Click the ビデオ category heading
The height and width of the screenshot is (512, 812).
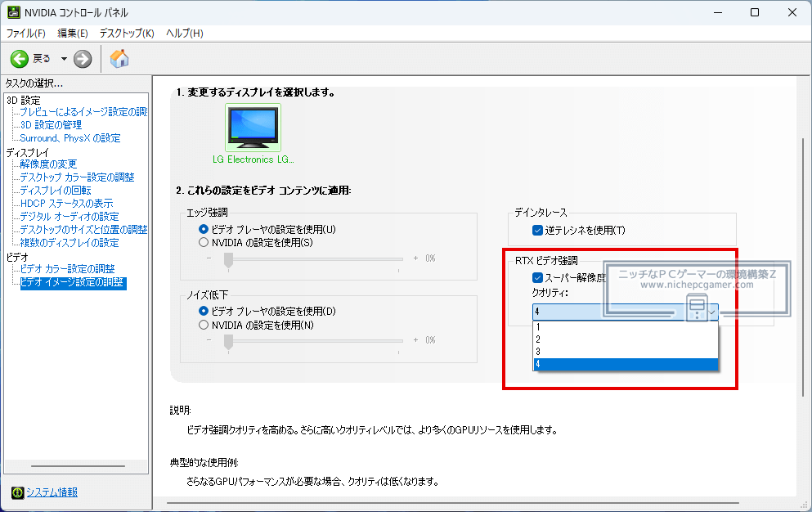point(17,257)
